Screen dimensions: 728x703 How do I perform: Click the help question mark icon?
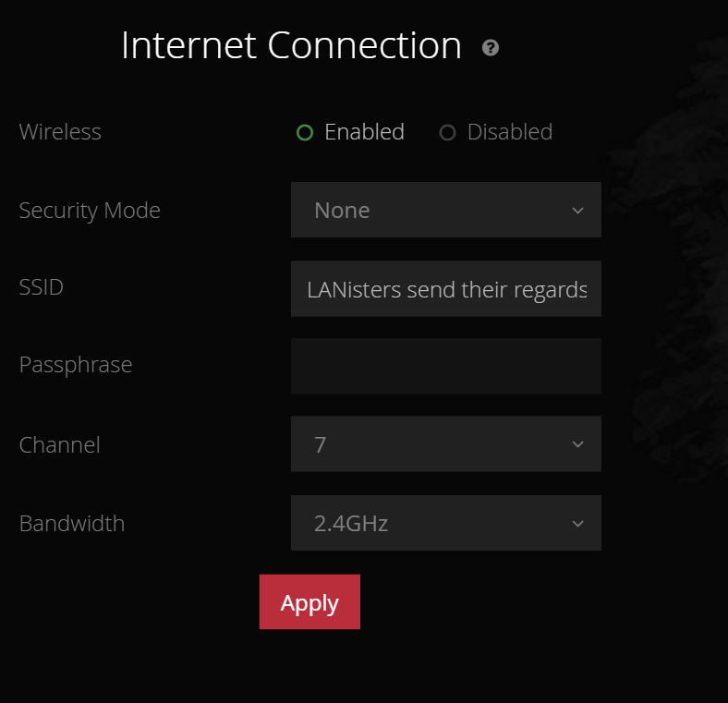[491, 48]
